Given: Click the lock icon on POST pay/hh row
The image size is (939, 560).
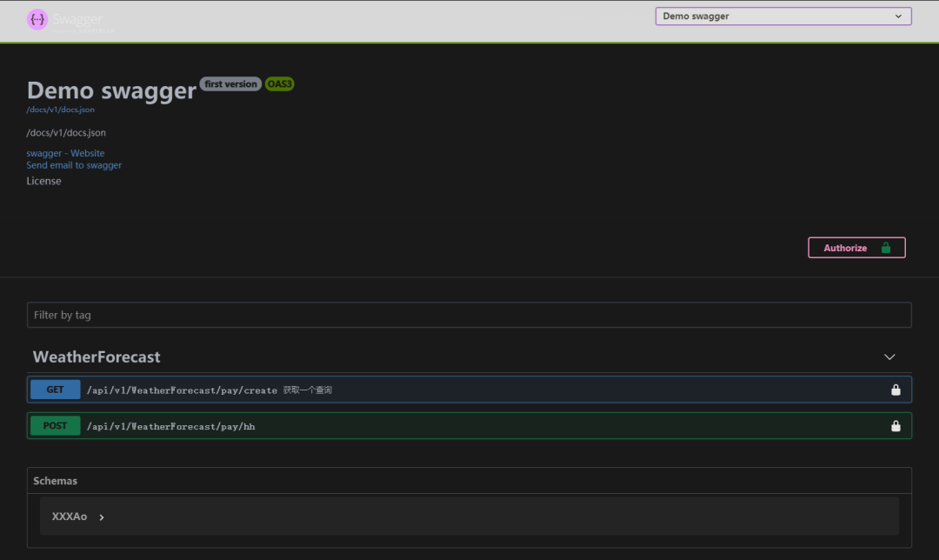Looking at the screenshot, I should click(x=896, y=426).
